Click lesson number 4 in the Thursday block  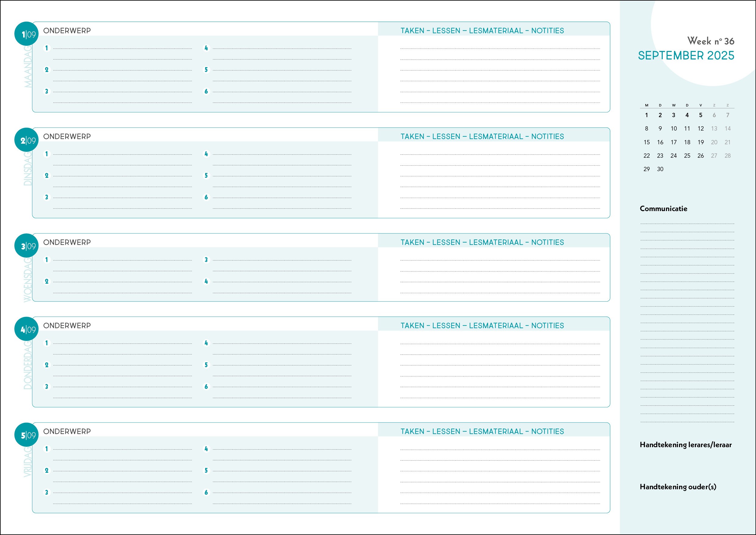coord(206,343)
